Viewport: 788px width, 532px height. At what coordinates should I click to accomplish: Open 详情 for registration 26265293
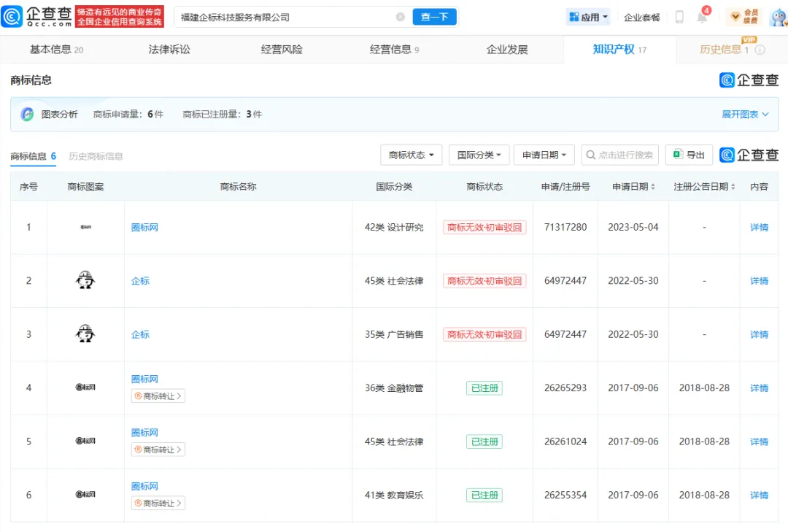[x=759, y=388]
